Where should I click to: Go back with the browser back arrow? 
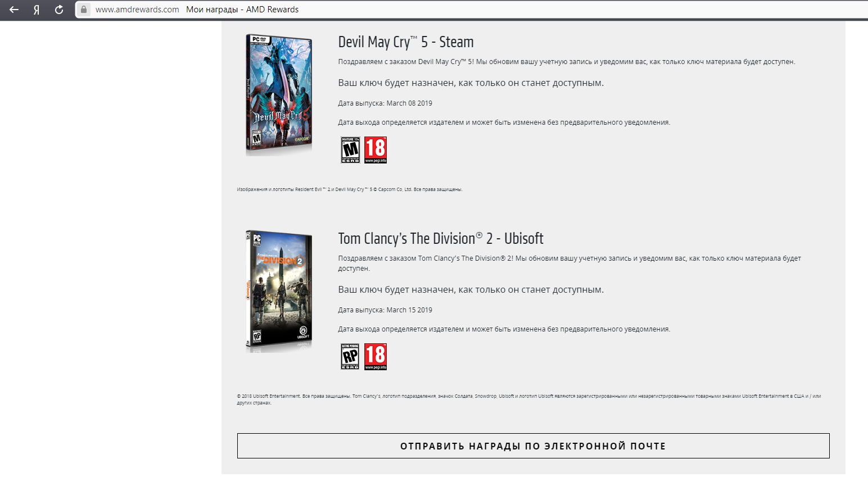pos(14,10)
